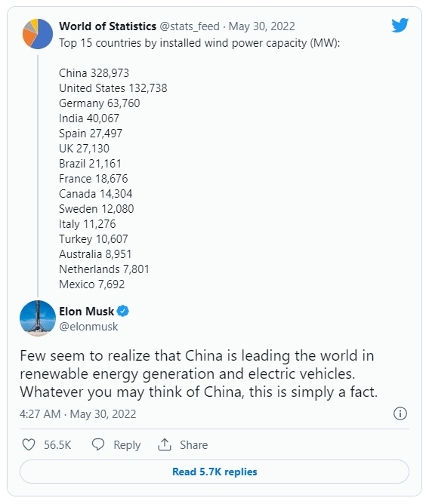
Task: Open the tweet info circle icon
Action: click(x=400, y=413)
